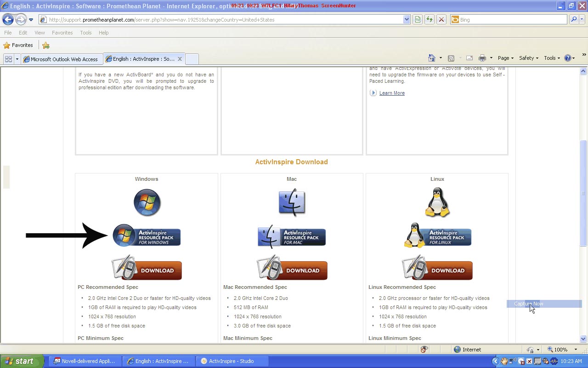Click the Add to Favorites Bar star icon
This screenshot has width=588, height=368.
(x=46, y=45)
